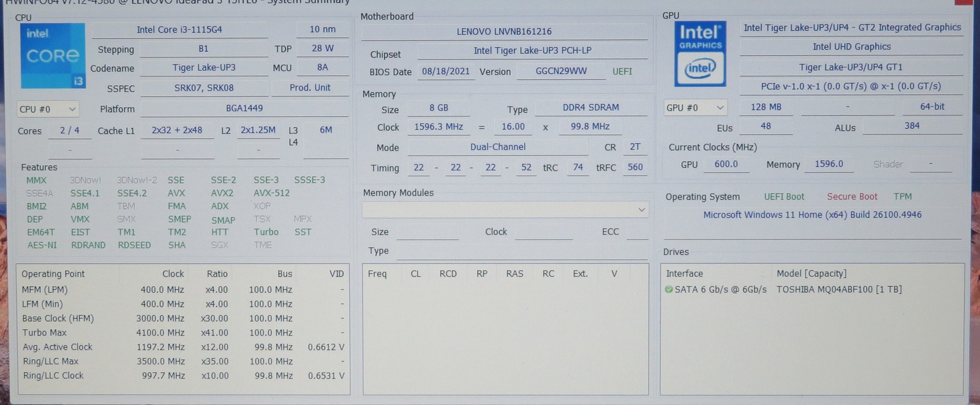Click the EUs value 48
Image resolution: width=980 pixels, height=405 pixels.
766,126
